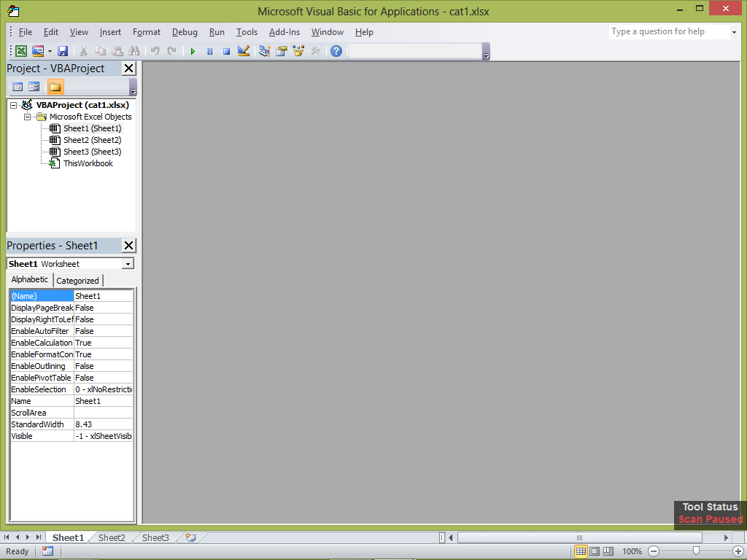Open the Debug menu
747x560 pixels.
tap(185, 32)
